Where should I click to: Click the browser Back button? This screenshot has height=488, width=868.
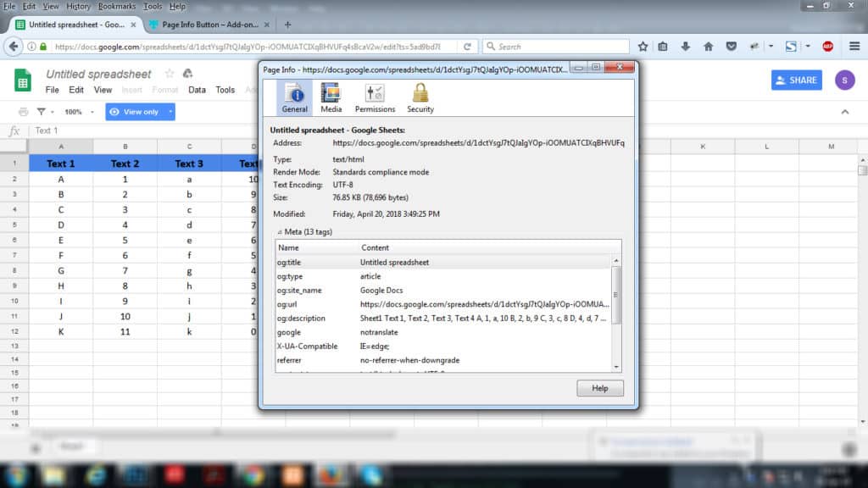(x=14, y=47)
